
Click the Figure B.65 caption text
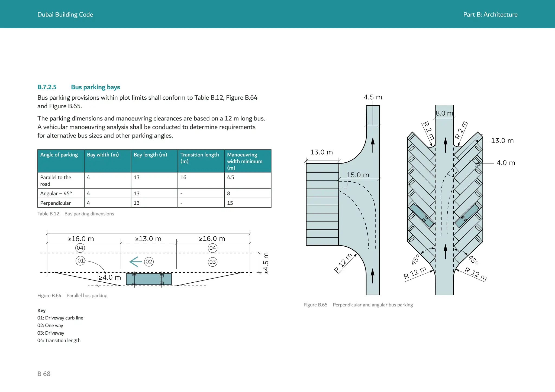(358, 305)
